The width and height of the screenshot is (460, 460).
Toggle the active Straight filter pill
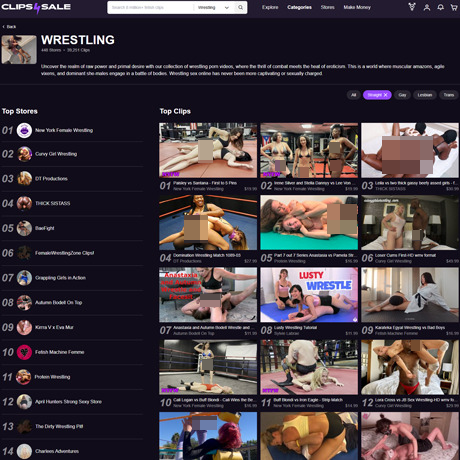click(377, 95)
